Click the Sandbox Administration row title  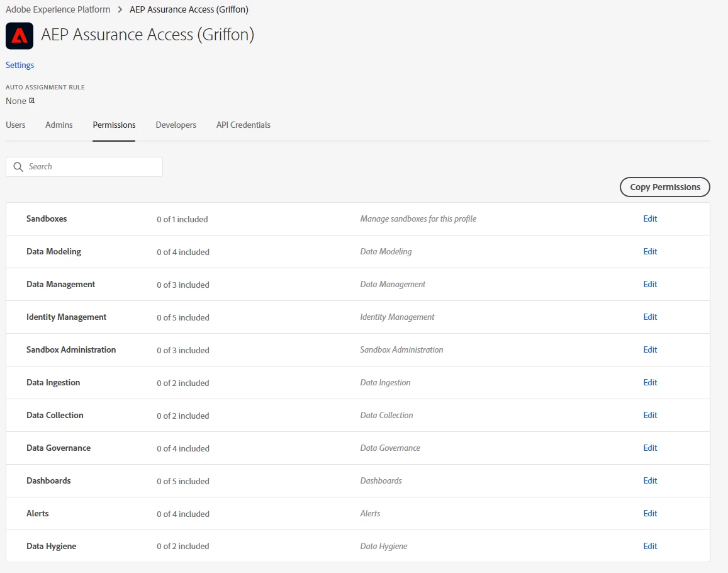[71, 349]
